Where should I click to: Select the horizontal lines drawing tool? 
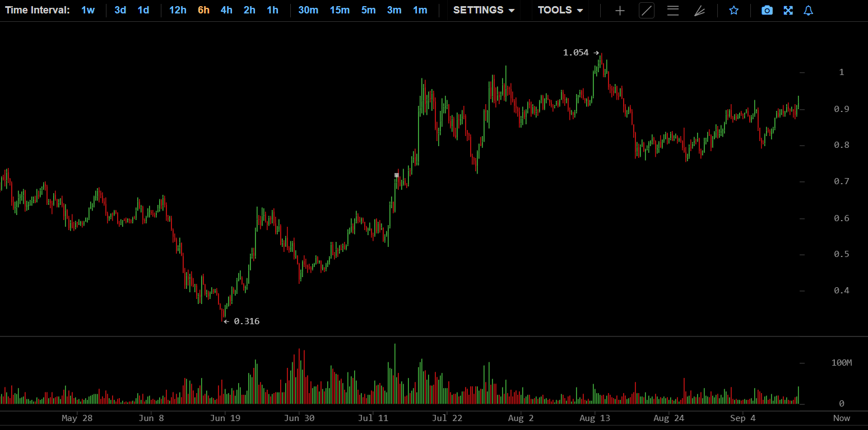click(x=673, y=11)
